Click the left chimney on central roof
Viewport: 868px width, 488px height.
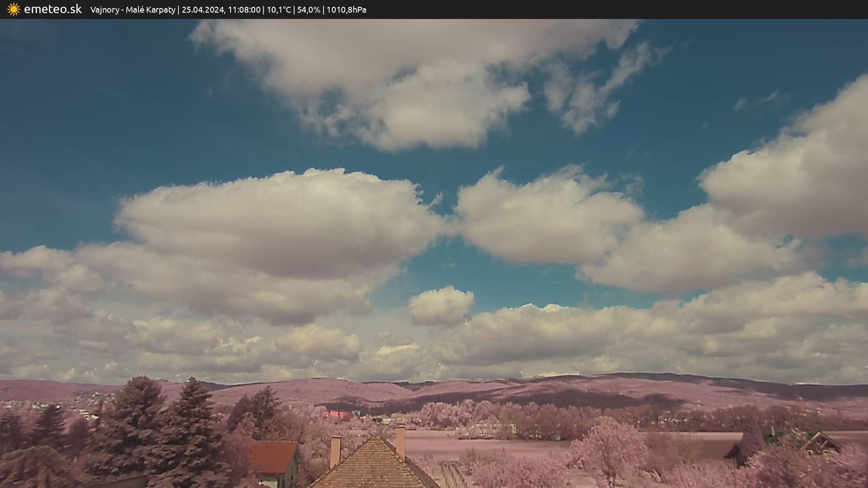point(335,451)
